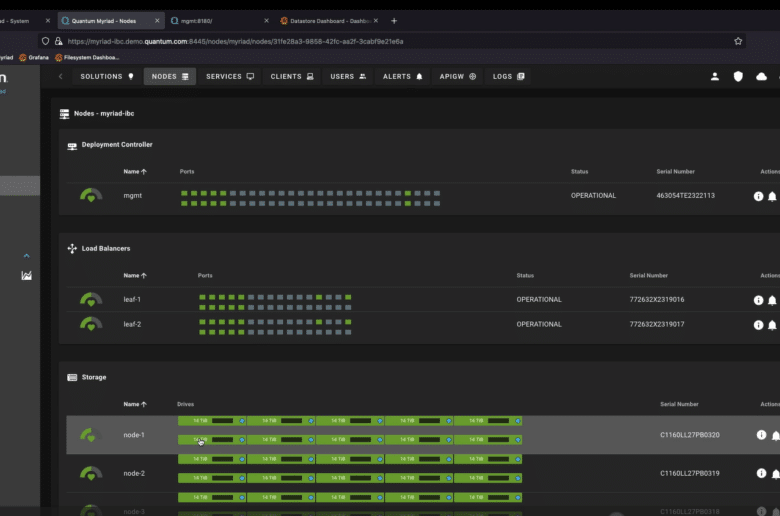The height and width of the screenshot is (516, 780).
Task: Select node-2 storage row name
Action: pyautogui.click(x=134, y=473)
